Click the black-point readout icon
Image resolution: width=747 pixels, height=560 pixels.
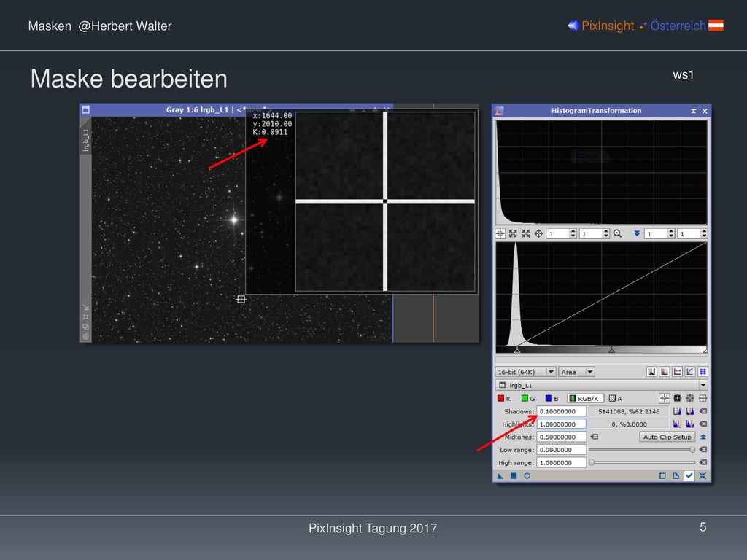[x=678, y=398]
